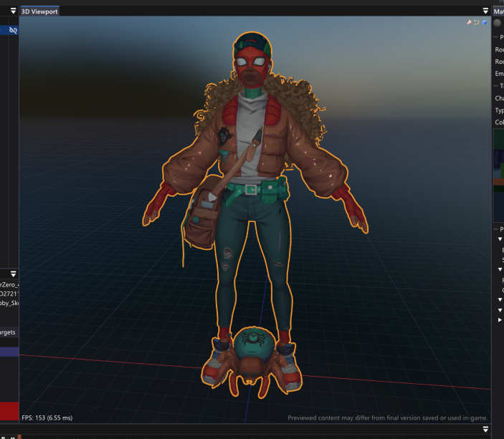Toggle the hidden-eye visibility icon on highlighted row

click(x=13, y=31)
